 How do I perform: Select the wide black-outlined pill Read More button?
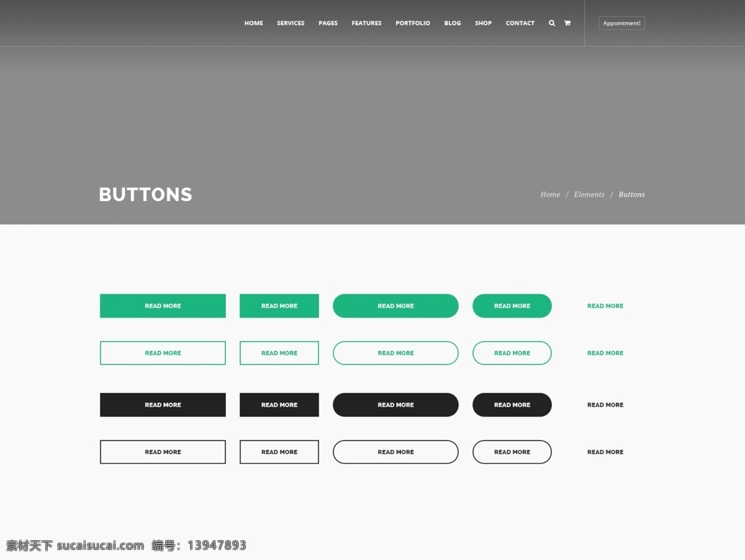[395, 452]
